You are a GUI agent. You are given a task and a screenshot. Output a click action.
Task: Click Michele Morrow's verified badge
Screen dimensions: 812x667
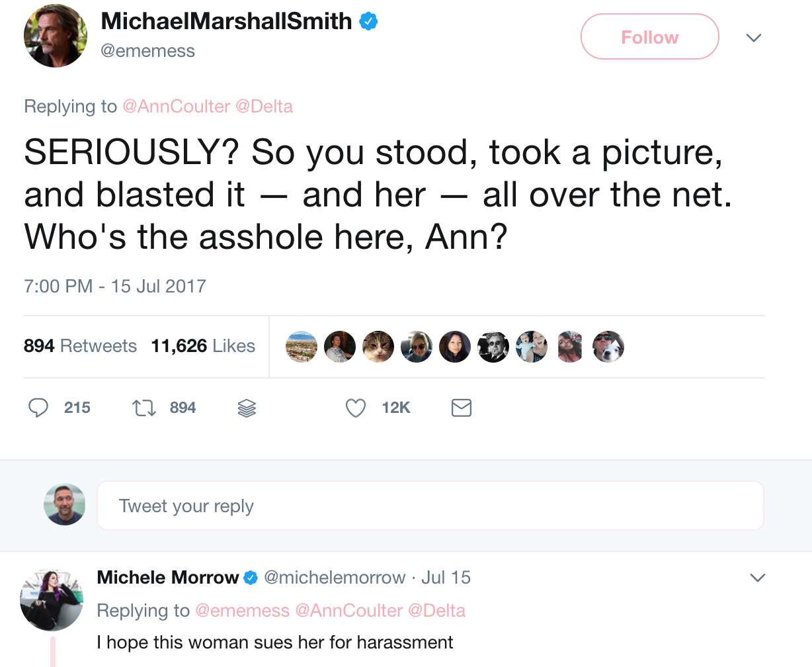[251, 578]
